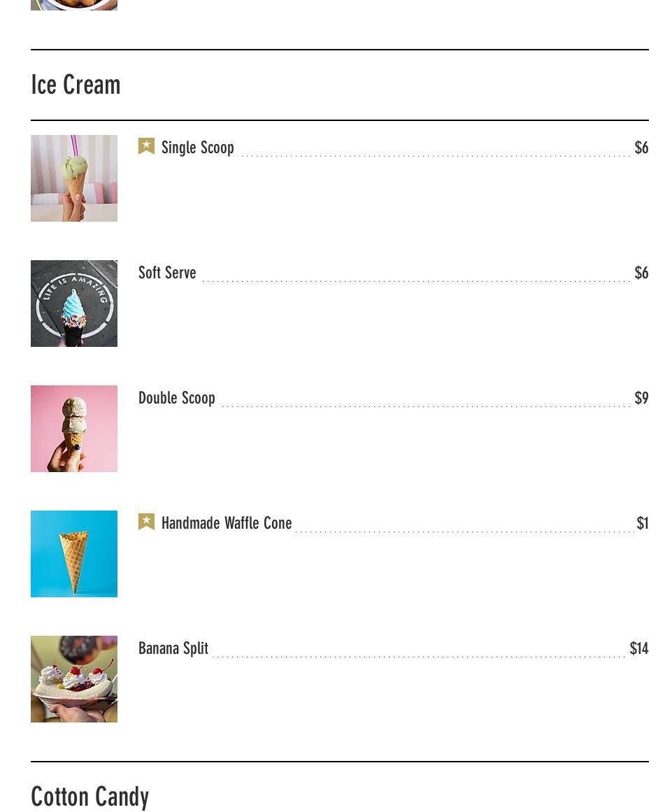Click the Double Scoop item name
Viewport: 665px width, 812px height.
(x=177, y=398)
